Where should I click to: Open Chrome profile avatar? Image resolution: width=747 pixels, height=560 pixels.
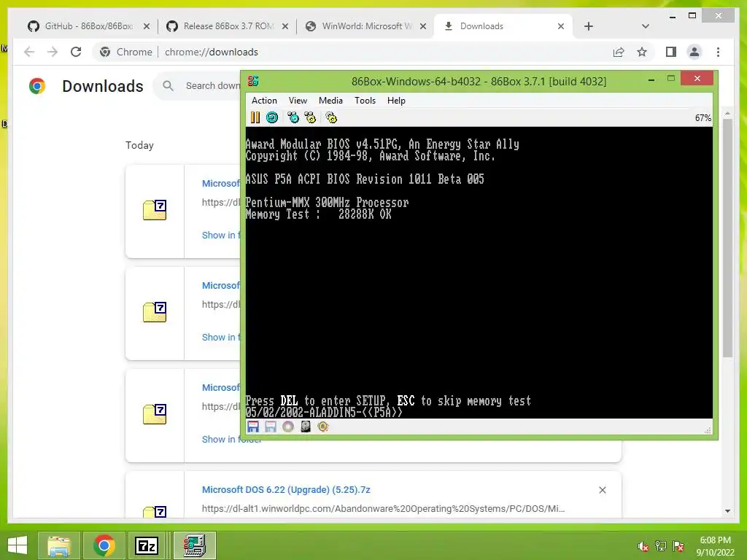click(x=694, y=52)
